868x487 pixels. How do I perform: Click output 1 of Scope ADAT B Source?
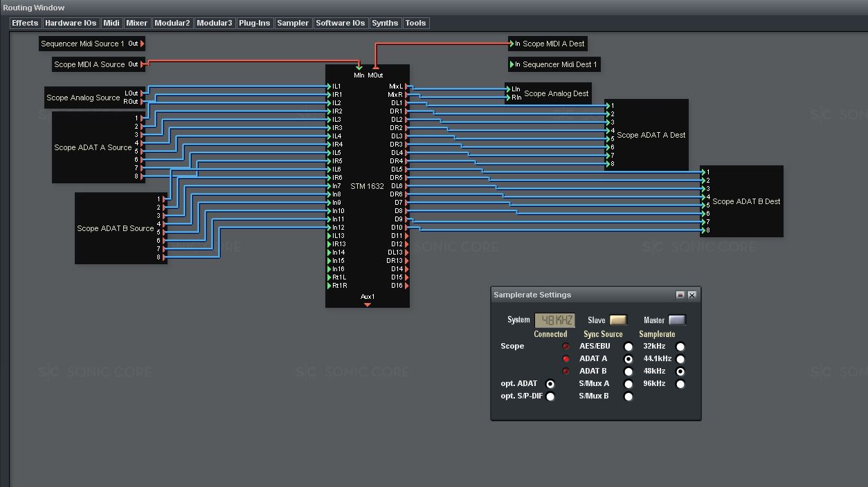tap(164, 199)
